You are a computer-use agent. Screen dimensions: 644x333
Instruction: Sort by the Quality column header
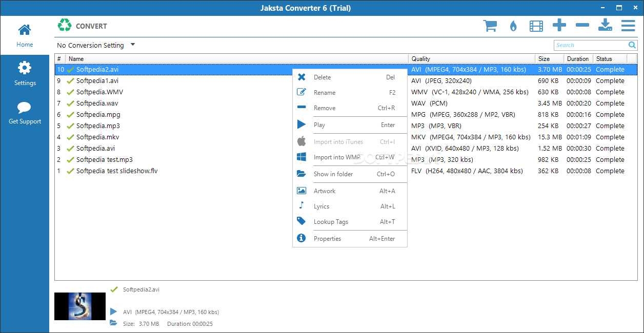[472, 59]
